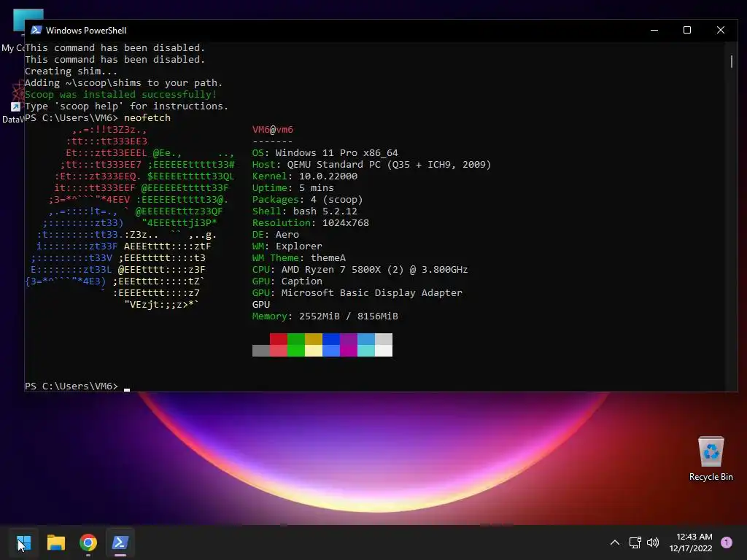Click the "neofetch" command text

[147, 117]
